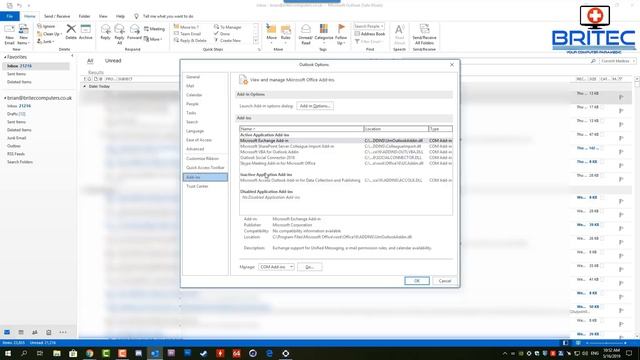Click Send/Receive All Folders icon
Viewport: 640px width, 360px height.
click(424, 34)
